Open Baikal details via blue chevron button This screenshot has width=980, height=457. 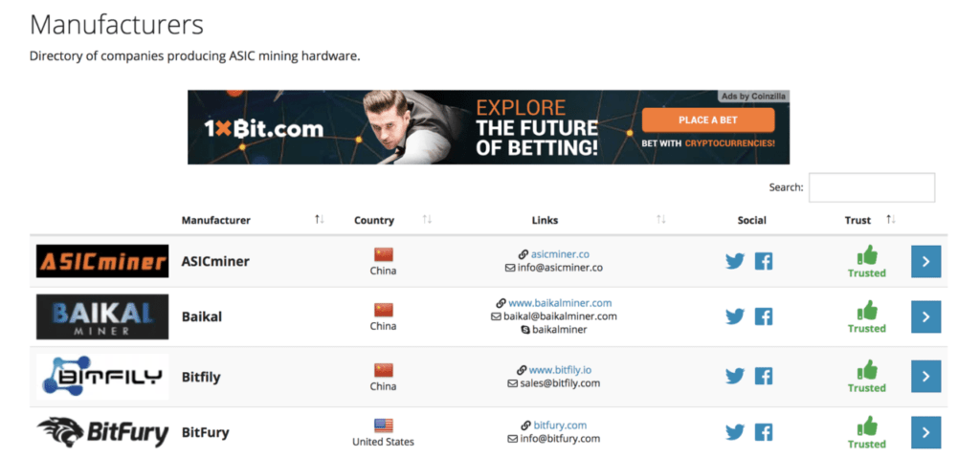[x=925, y=316]
